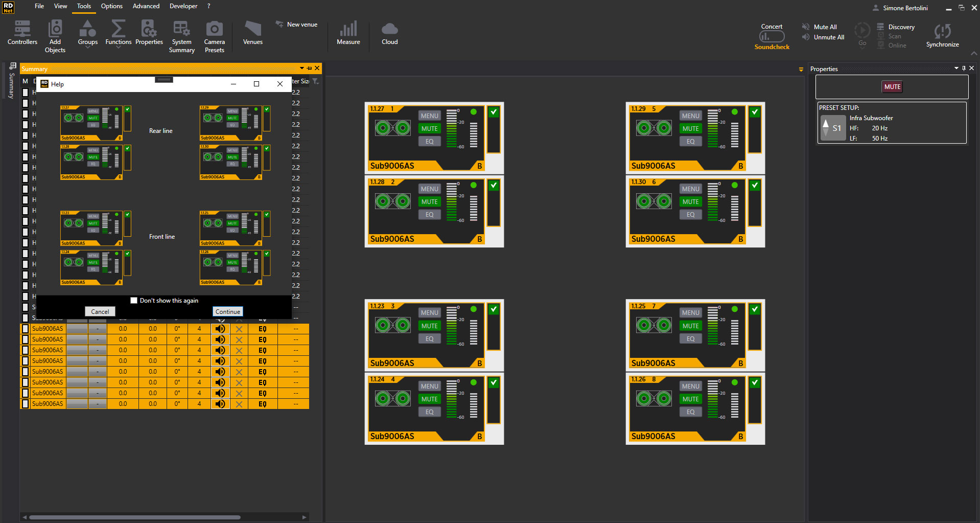
Task: Open the Tools menu
Action: click(x=84, y=6)
